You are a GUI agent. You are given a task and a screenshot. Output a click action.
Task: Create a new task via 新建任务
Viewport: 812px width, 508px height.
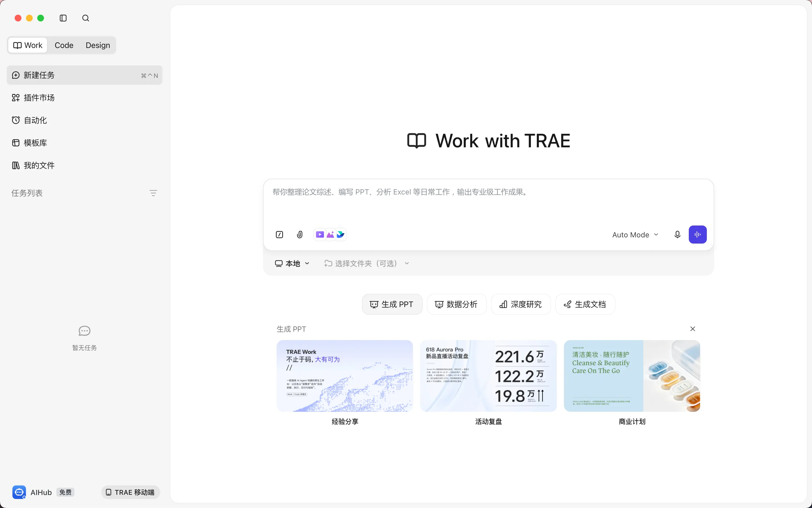pyautogui.click(x=85, y=75)
